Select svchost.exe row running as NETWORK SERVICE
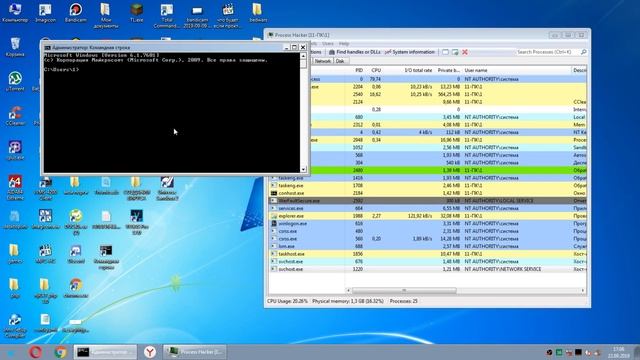The height and width of the screenshot is (360, 640). click(x=428, y=269)
